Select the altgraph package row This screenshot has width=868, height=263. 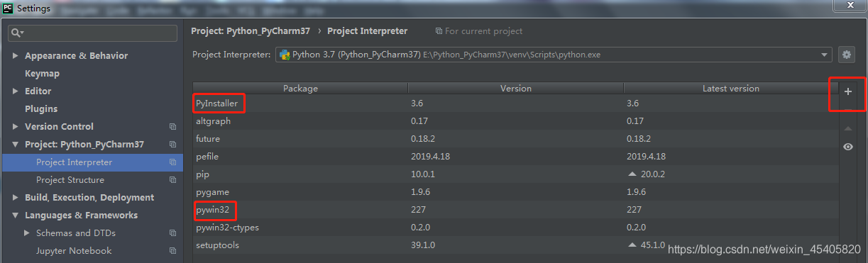(515, 121)
